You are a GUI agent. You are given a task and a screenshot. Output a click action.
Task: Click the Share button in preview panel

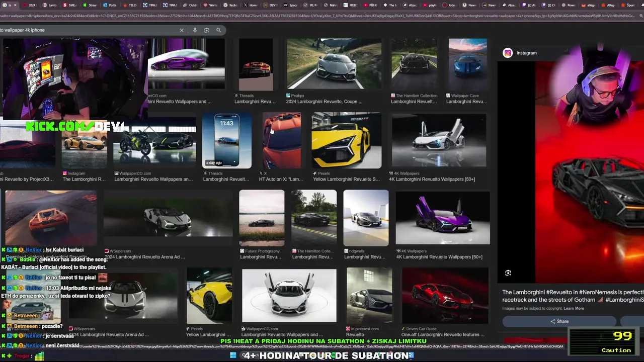click(559, 321)
